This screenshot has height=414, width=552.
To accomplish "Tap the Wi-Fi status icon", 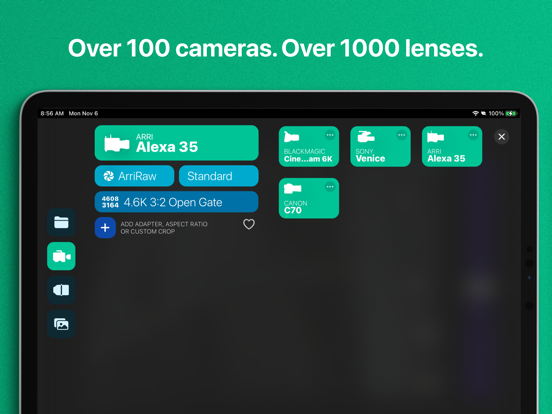I will (x=475, y=113).
